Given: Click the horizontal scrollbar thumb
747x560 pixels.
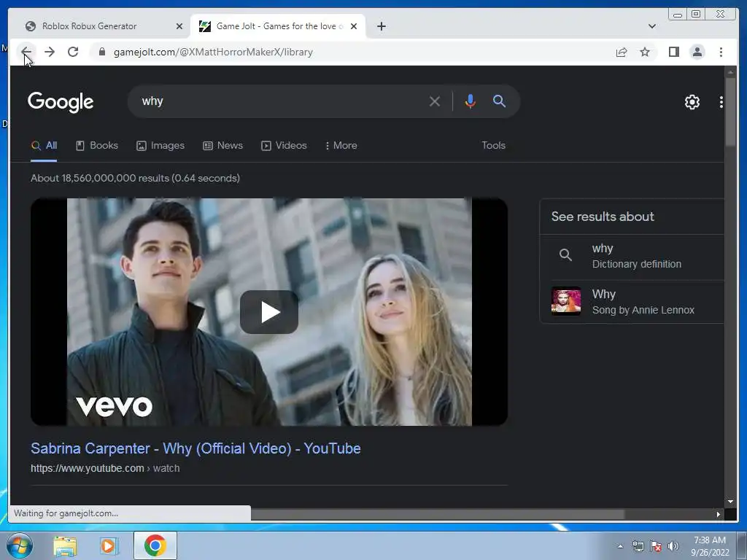Looking at the screenshot, I should tap(438, 514).
